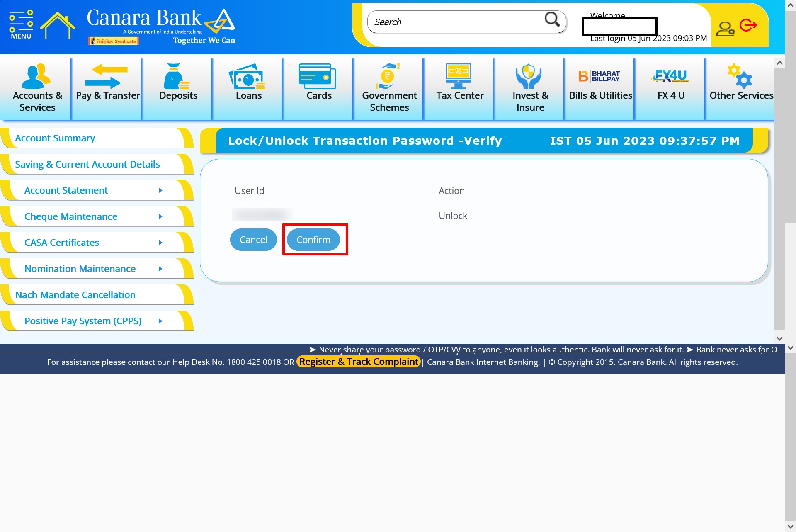
Task: Open Cards icon
Action: [318, 76]
